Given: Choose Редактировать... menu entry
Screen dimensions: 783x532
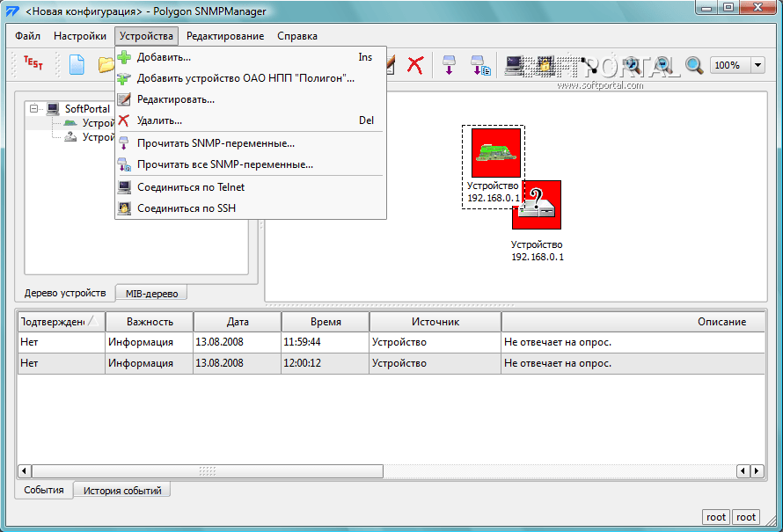Looking at the screenshot, I should (x=251, y=99).
